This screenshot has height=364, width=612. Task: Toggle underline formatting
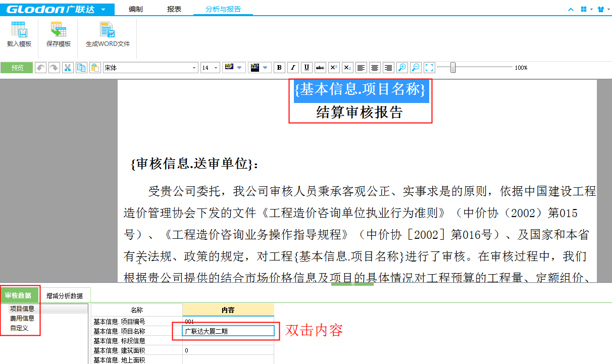307,68
